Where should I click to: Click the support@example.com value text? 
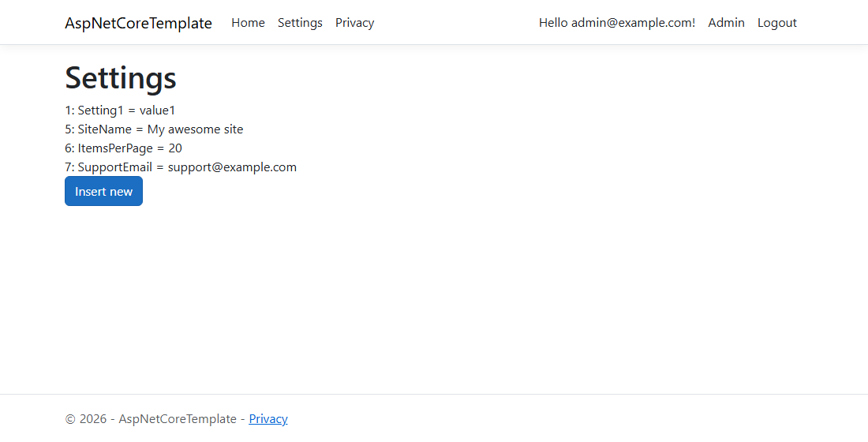pos(233,167)
